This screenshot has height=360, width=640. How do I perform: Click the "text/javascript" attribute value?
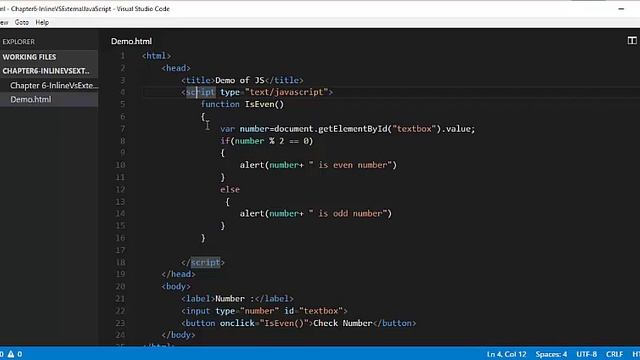[287, 92]
